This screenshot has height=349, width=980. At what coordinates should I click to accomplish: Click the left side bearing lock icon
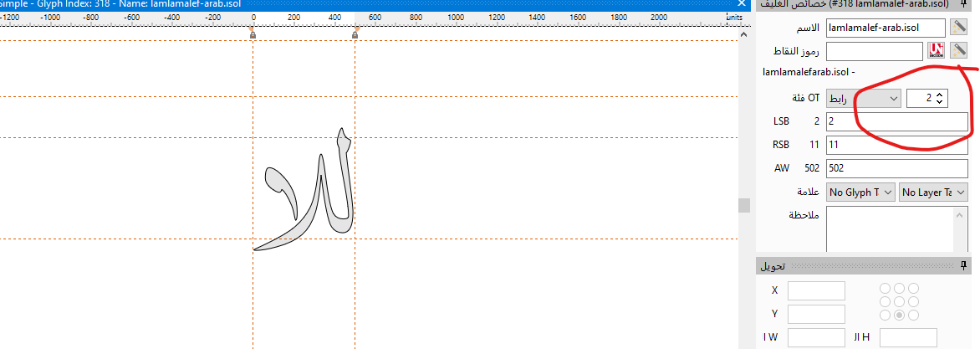click(253, 34)
